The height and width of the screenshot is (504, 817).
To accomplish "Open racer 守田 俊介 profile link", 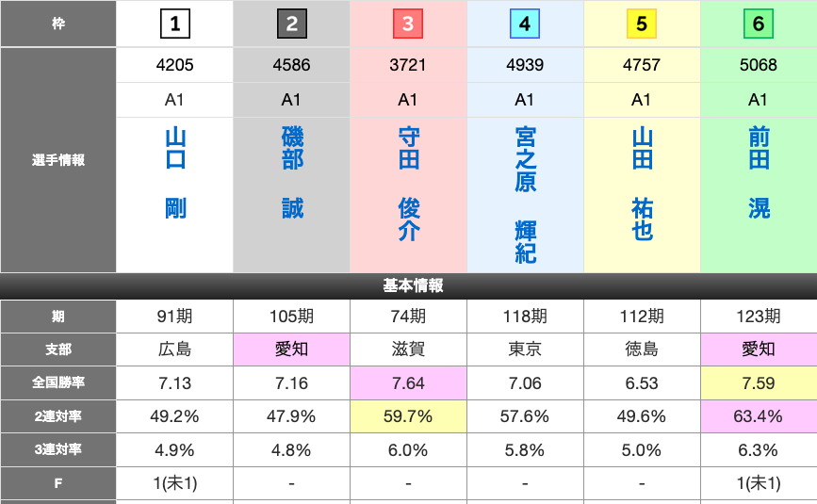I will click(409, 186).
